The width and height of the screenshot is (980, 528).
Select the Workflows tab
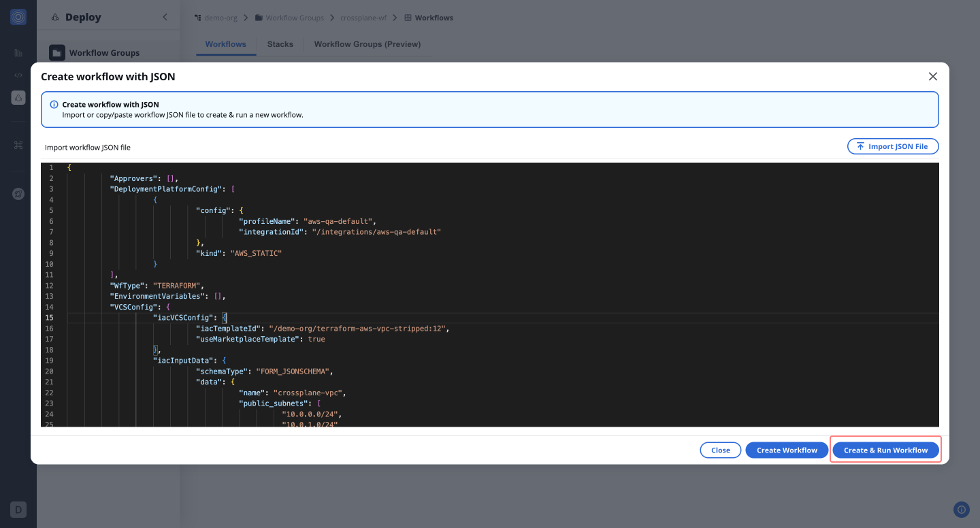coord(225,44)
